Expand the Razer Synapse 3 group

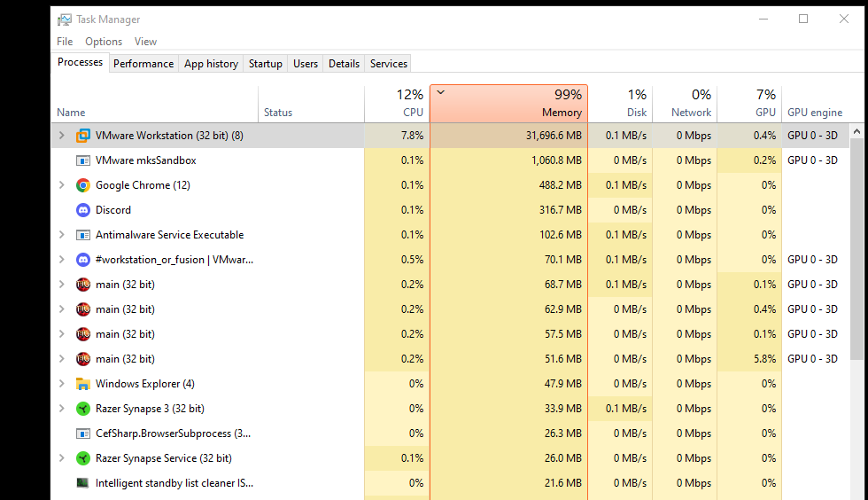[x=62, y=409]
